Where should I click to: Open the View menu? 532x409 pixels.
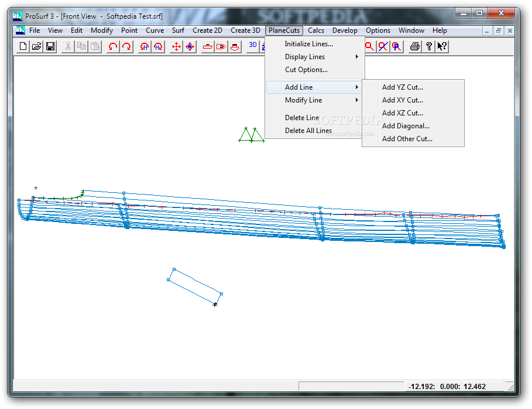point(55,30)
